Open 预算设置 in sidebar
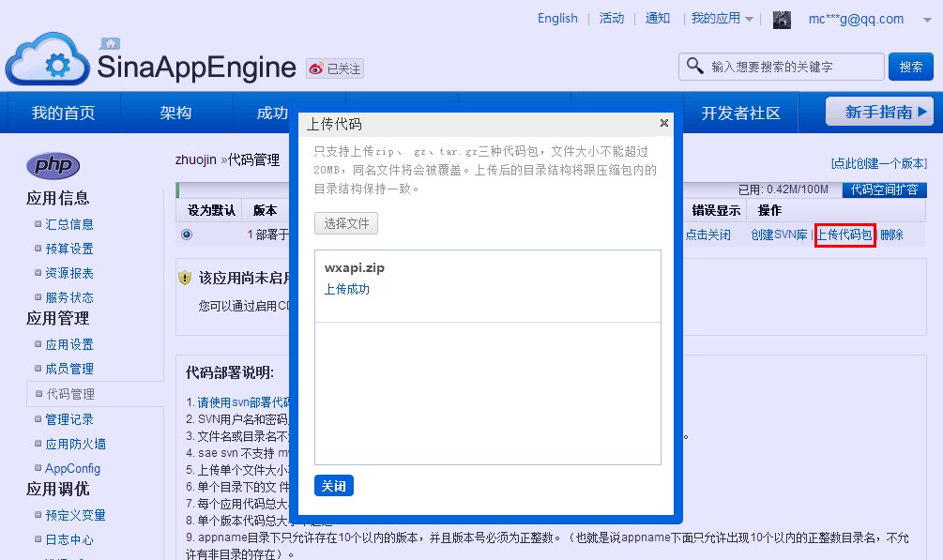The height and width of the screenshot is (560, 943). (69, 249)
